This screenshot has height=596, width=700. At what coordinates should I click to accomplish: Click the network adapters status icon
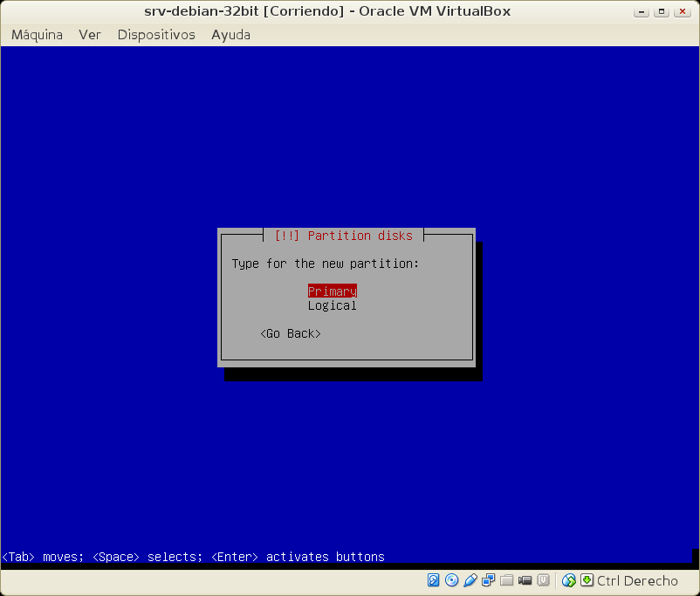pos(489,580)
